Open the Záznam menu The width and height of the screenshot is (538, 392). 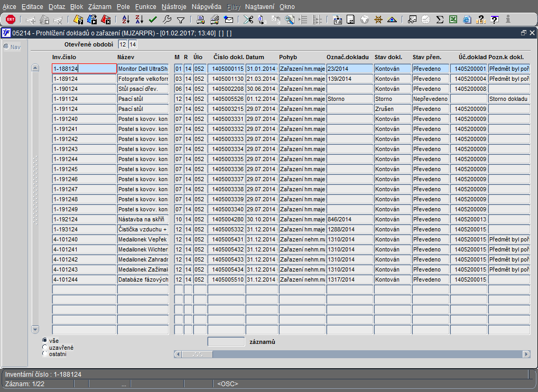pyautogui.click(x=99, y=7)
